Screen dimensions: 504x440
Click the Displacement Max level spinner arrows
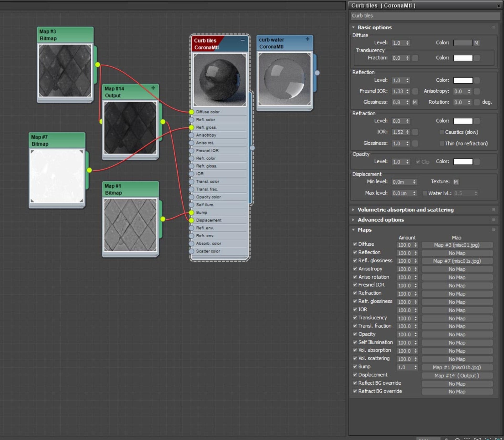point(414,193)
